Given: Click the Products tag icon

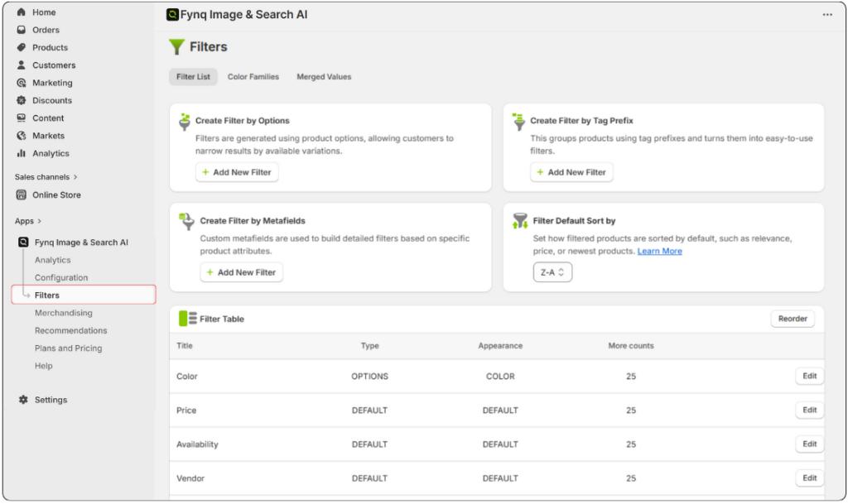Looking at the screenshot, I should pos(21,47).
